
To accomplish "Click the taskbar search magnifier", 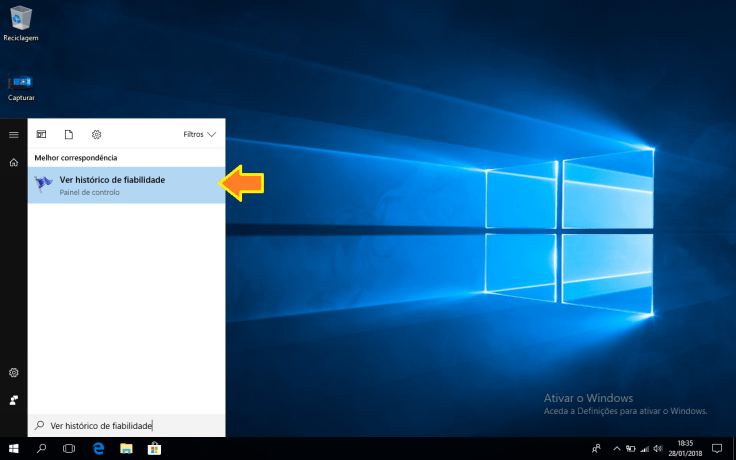I will click(42, 449).
